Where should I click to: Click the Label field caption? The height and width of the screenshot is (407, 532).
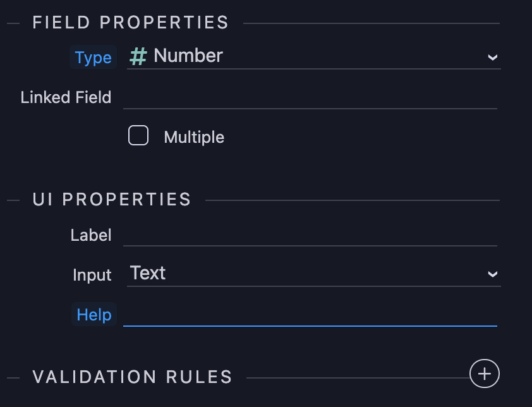click(91, 235)
